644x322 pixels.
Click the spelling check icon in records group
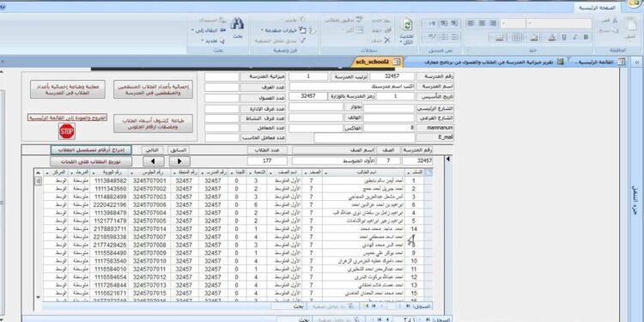tap(360, 19)
